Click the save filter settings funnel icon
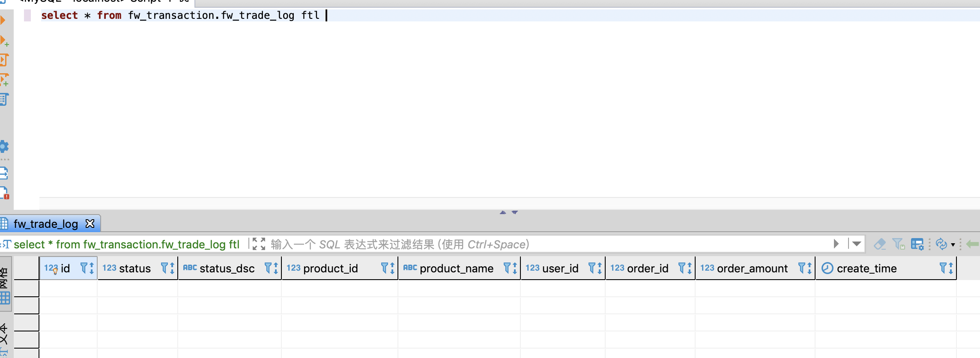 pos(898,244)
